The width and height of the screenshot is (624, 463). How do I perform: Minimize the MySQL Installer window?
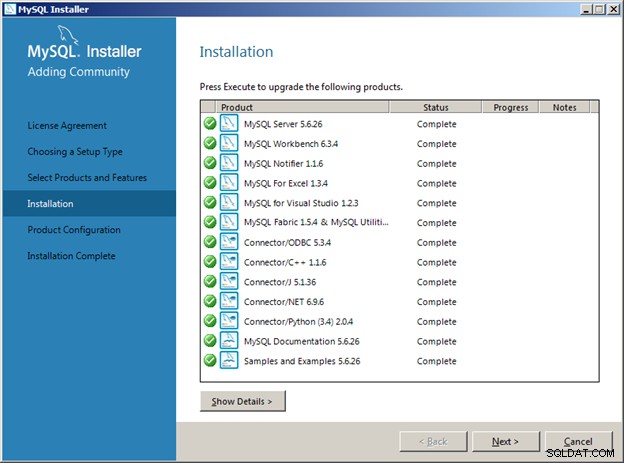[x=585, y=9]
